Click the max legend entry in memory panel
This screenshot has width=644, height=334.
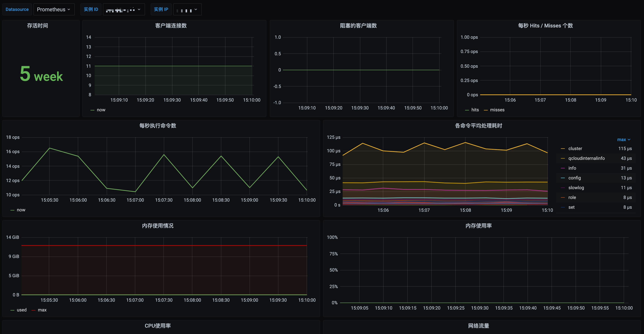point(42,310)
